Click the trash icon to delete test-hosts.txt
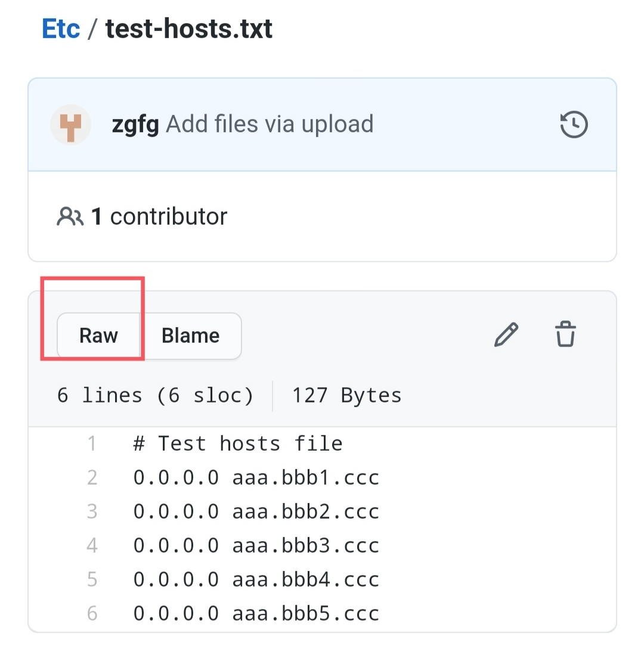 coord(565,334)
